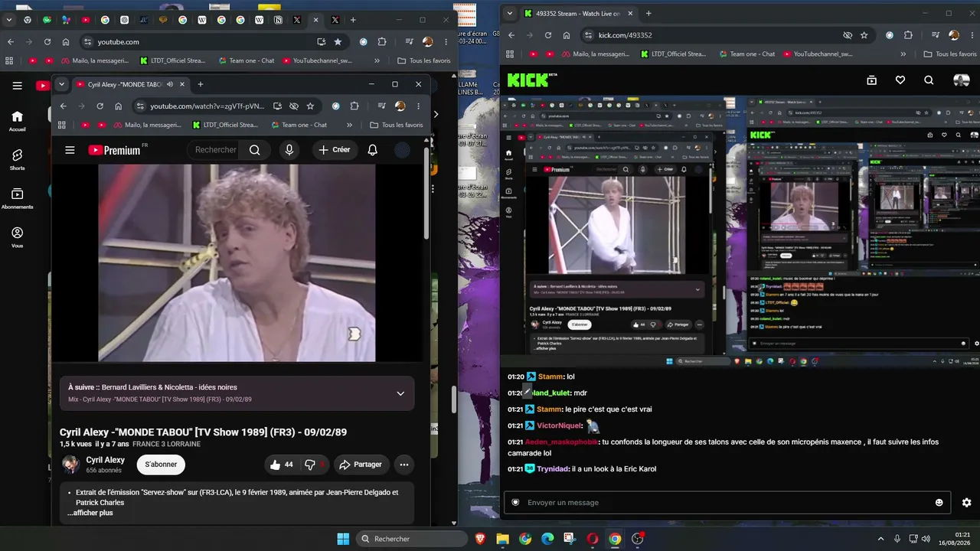Open Kick search magnifier

pyautogui.click(x=929, y=80)
